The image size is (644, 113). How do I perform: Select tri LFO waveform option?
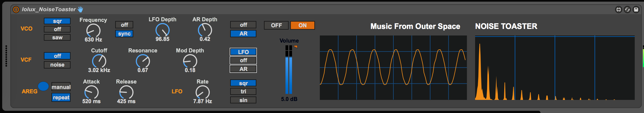[243, 91]
